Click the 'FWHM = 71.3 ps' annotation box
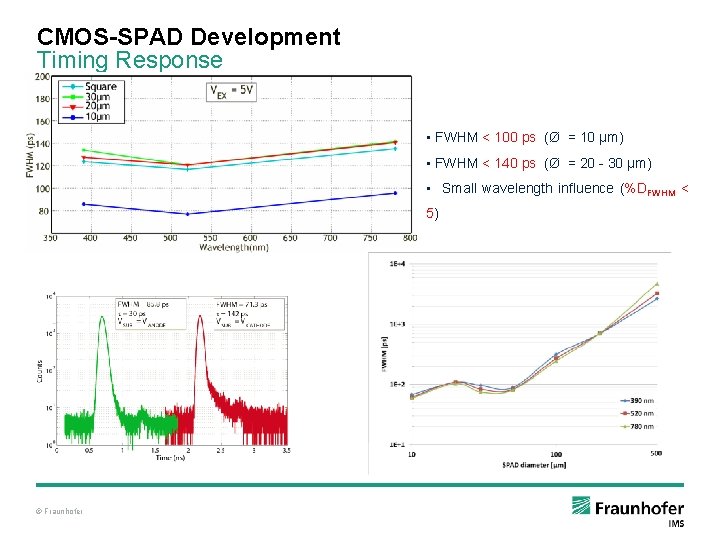The width and height of the screenshot is (720, 540). 249,314
